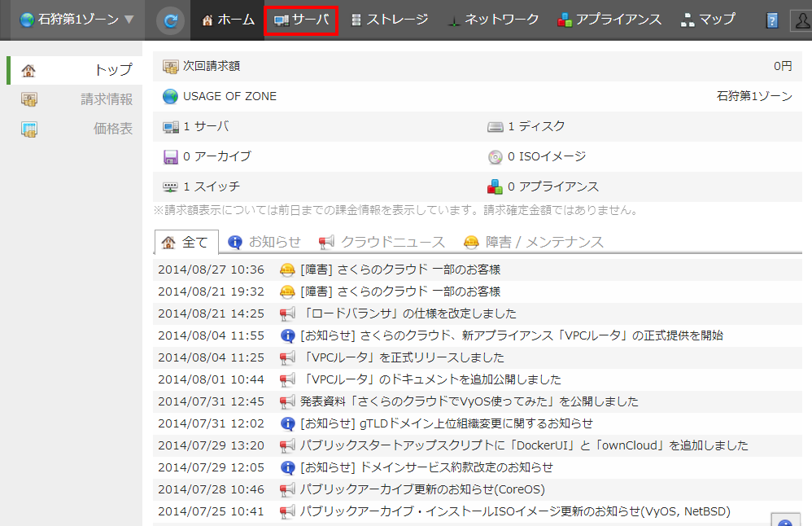
Task: Click the user account icon
Action: click(800, 20)
